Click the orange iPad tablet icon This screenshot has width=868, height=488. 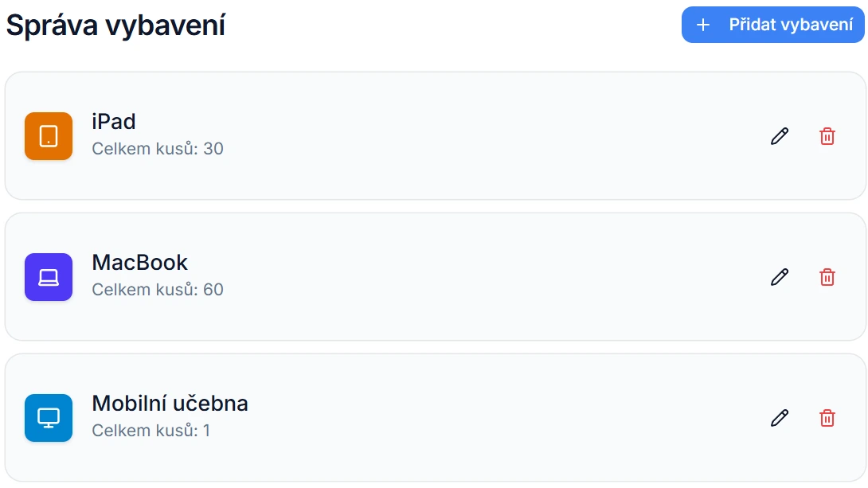click(48, 135)
